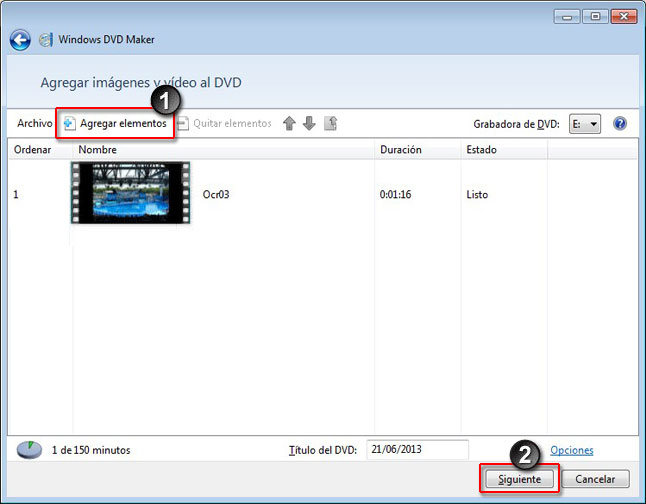The width and height of the screenshot is (646, 504).
Task: Click the 0:01:16 duration value
Action: (395, 195)
